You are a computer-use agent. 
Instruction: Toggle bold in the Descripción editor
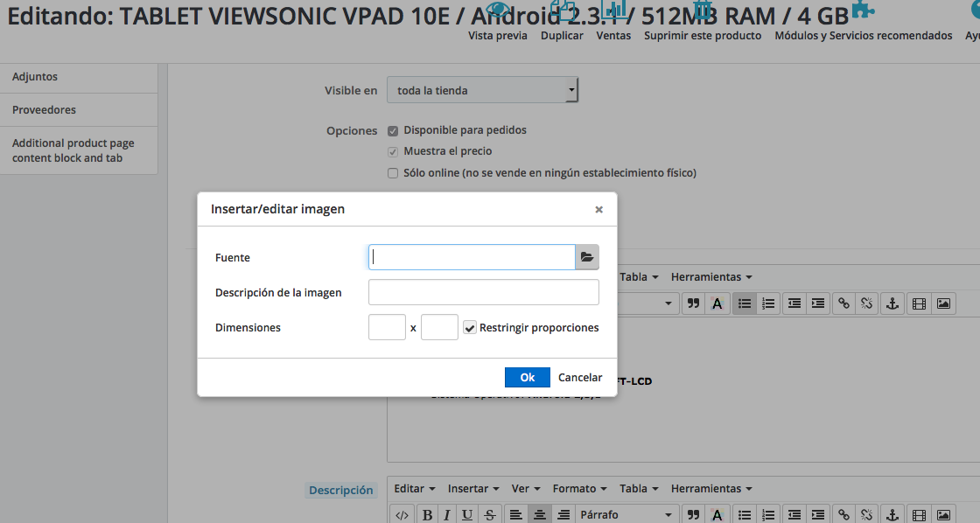428,515
